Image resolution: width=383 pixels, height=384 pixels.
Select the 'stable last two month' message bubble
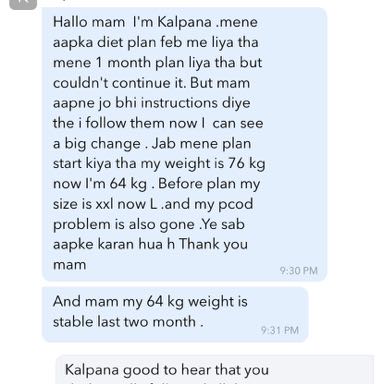point(175,314)
